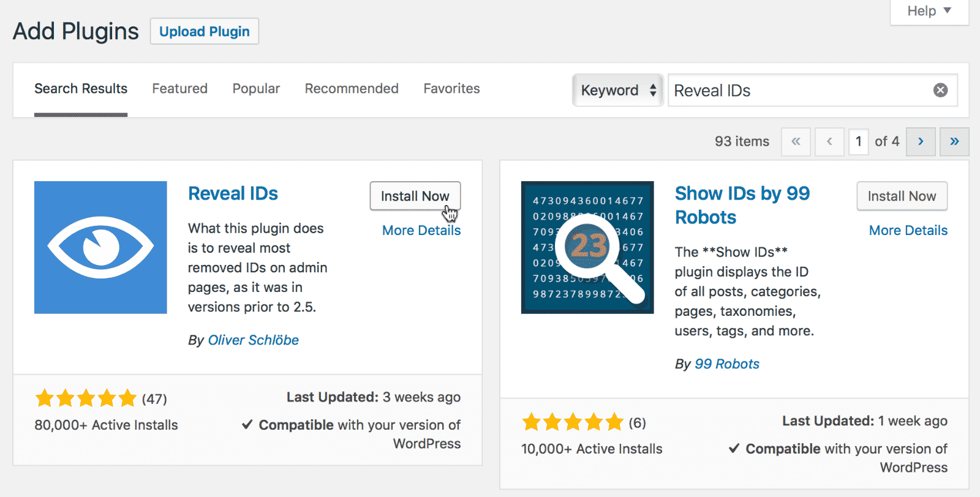This screenshot has width=980, height=497.
Task: Click the Show IDs star rating
Action: pos(573,422)
